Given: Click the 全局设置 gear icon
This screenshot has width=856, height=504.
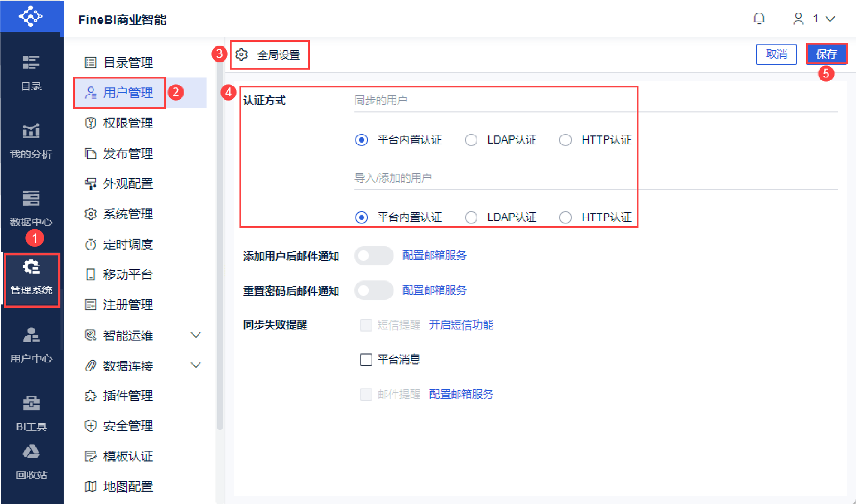Looking at the screenshot, I should pos(242,55).
